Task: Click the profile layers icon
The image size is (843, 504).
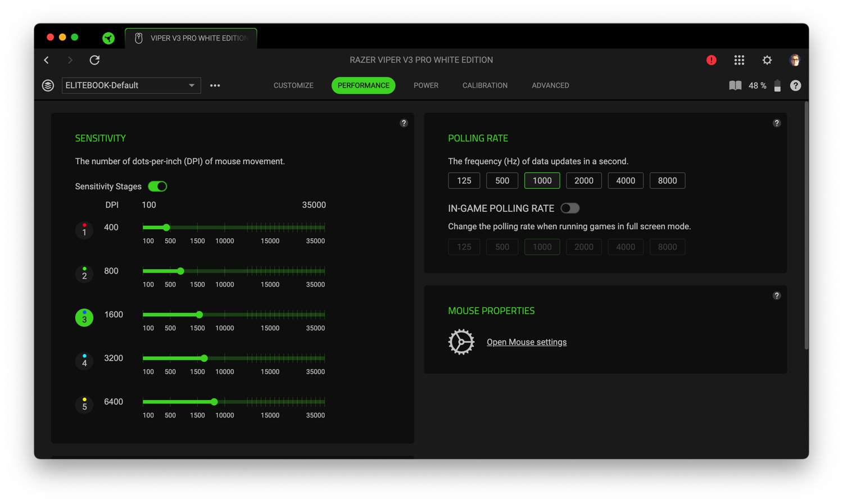Action: pos(48,85)
